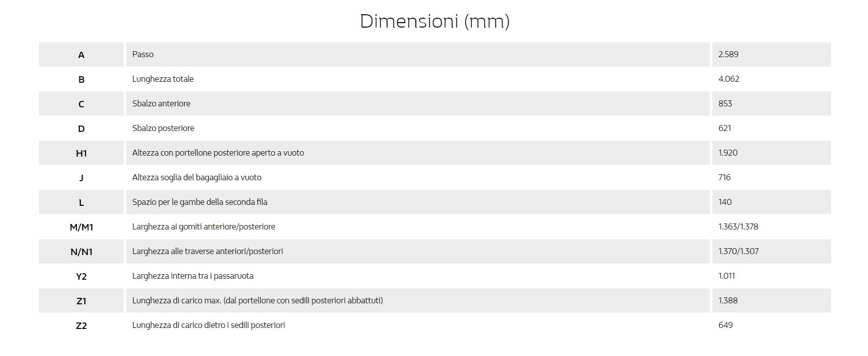Click the 'Dimensioni (mm)' heading
Screen dimensions: 868x356
(x=434, y=21)
